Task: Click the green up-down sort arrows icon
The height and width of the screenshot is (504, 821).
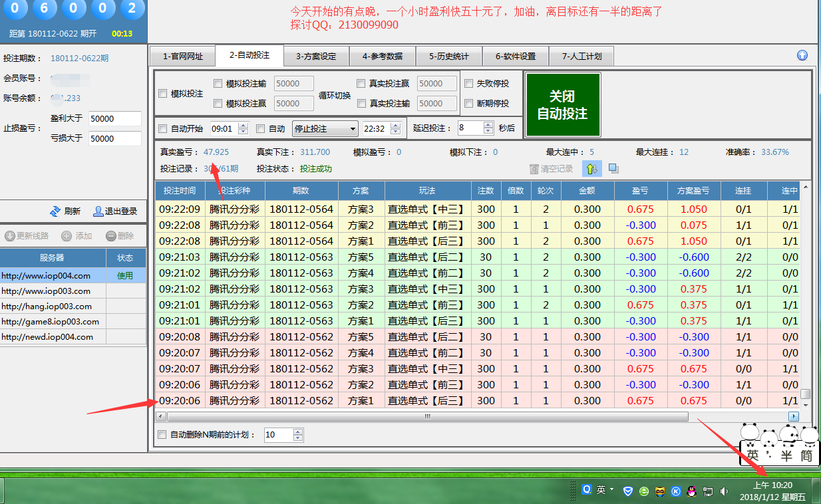Action: 592,169
